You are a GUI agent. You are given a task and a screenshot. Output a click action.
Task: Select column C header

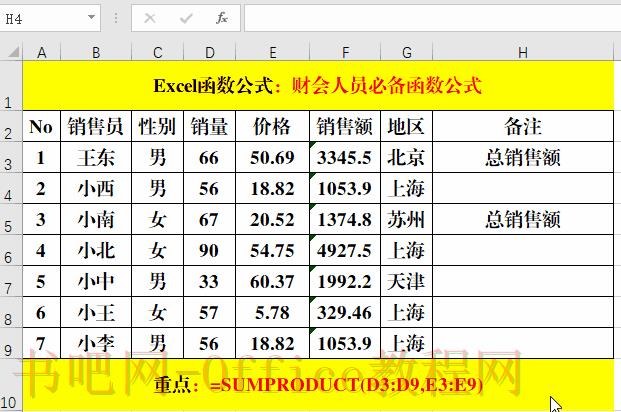click(x=158, y=52)
